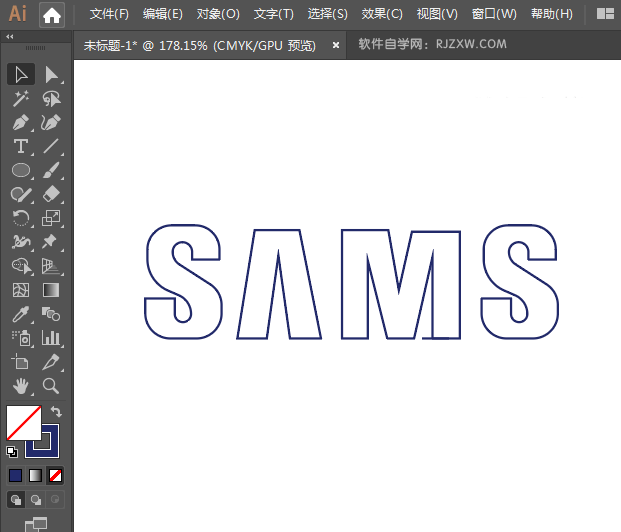Select the Mesh tool
The height and width of the screenshot is (532, 621).
pyautogui.click(x=21, y=290)
